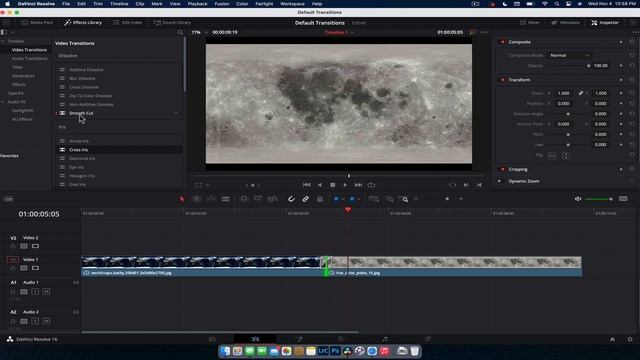Toggle linked selection chain icon
This screenshot has width=640, height=360.
305,199
